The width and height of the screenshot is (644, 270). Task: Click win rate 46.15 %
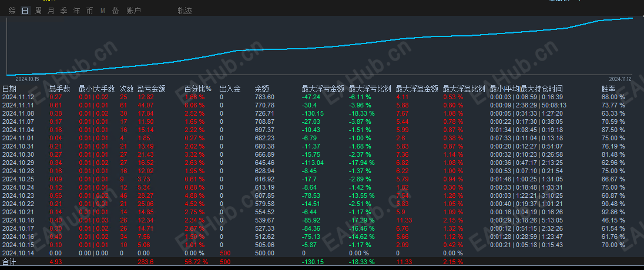coord(613,220)
